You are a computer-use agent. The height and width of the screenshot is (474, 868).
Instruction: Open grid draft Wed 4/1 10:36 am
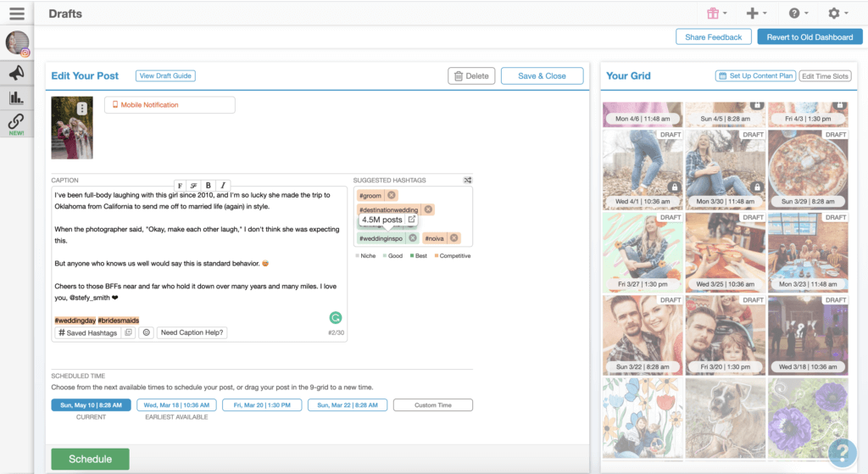tap(643, 170)
